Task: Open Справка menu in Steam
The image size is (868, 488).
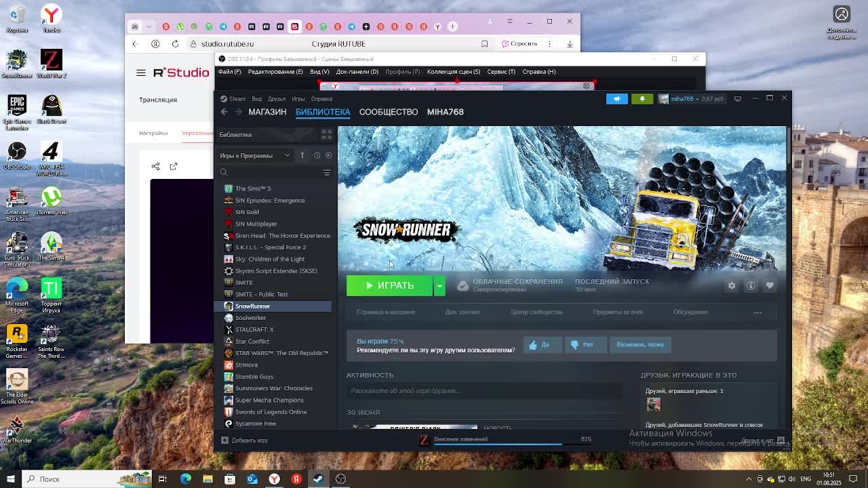Action: pyautogui.click(x=321, y=99)
